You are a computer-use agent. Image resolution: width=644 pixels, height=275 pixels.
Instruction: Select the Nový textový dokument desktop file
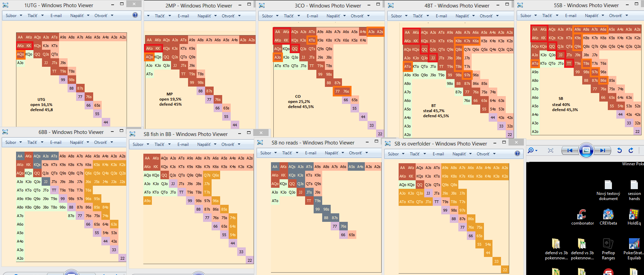click(x=608, y=190)
